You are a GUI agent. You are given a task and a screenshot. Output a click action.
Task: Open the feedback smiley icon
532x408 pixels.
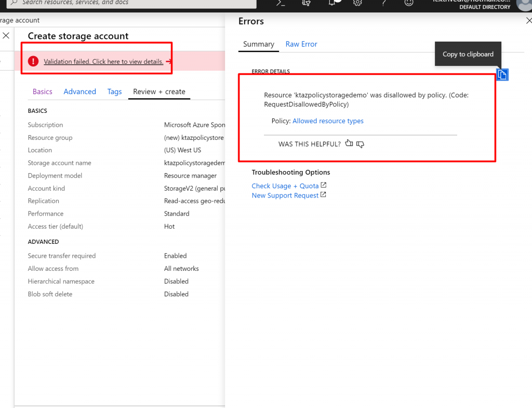point(409,3)
